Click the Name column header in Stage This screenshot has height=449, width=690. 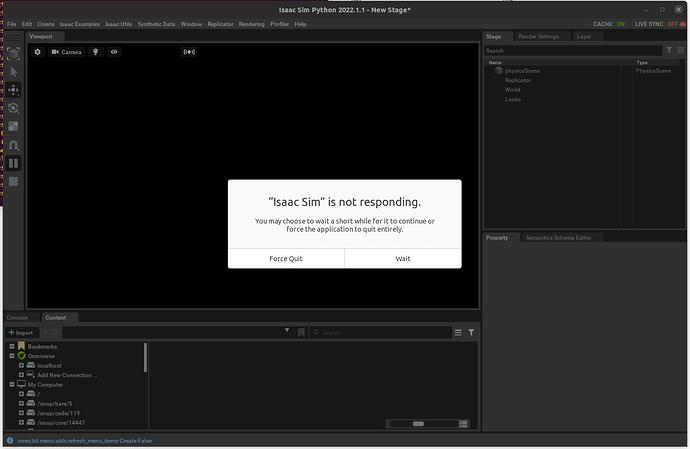click(495, 63)
